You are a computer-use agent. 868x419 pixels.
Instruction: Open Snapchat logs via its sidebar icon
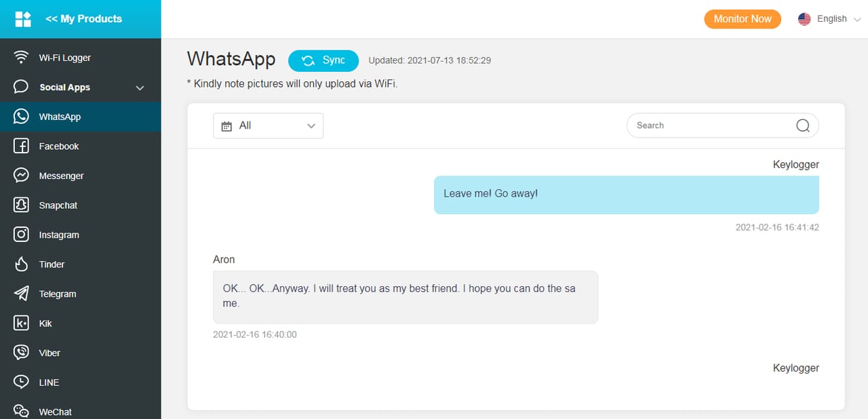[x=21, y=205]
